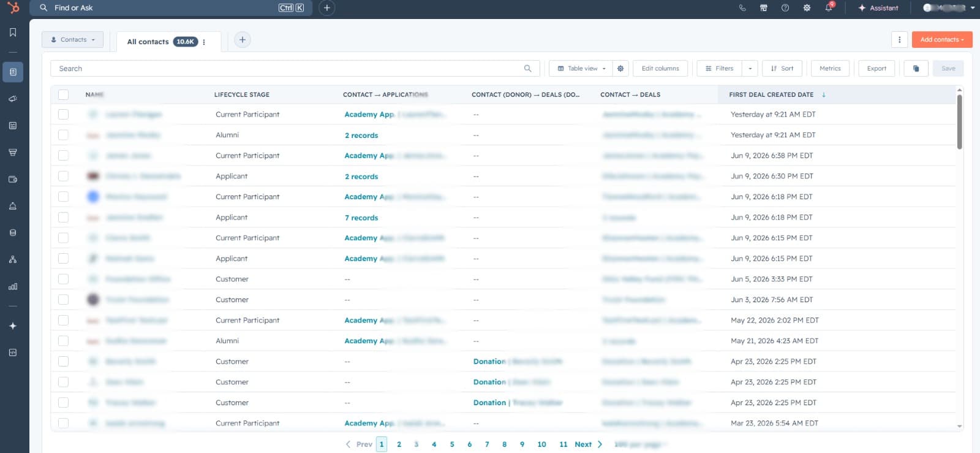This screenshot has height=453, width=980.
Task: Select the row dated Jun 9, 2026 6:38 PM
Action: (x=63, y=156)
